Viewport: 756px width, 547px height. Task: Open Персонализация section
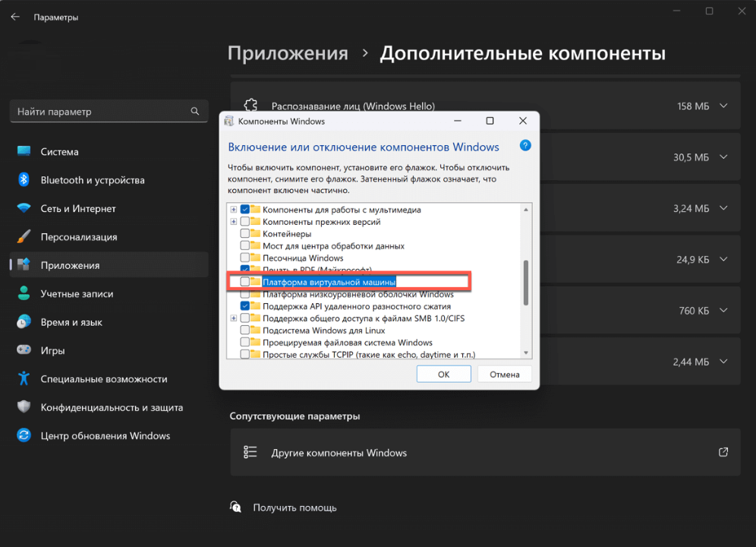click(x=109, y=237)
